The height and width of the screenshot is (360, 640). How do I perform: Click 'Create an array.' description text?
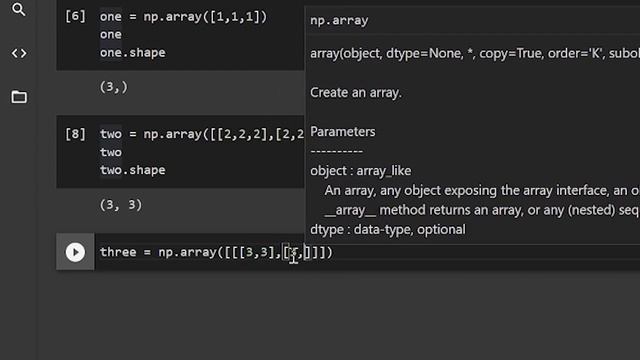point(356,93)
